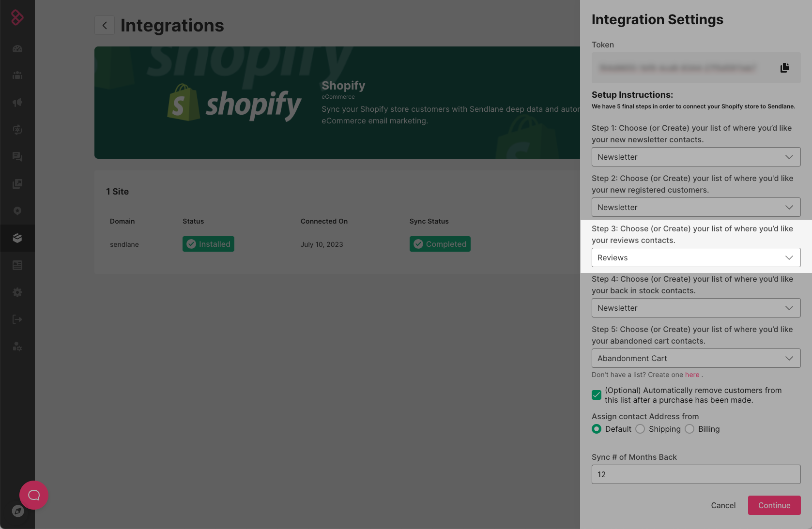Open the audience people icon in sidebar
Viewport: 812px width, 529px height.
[17, 76]
